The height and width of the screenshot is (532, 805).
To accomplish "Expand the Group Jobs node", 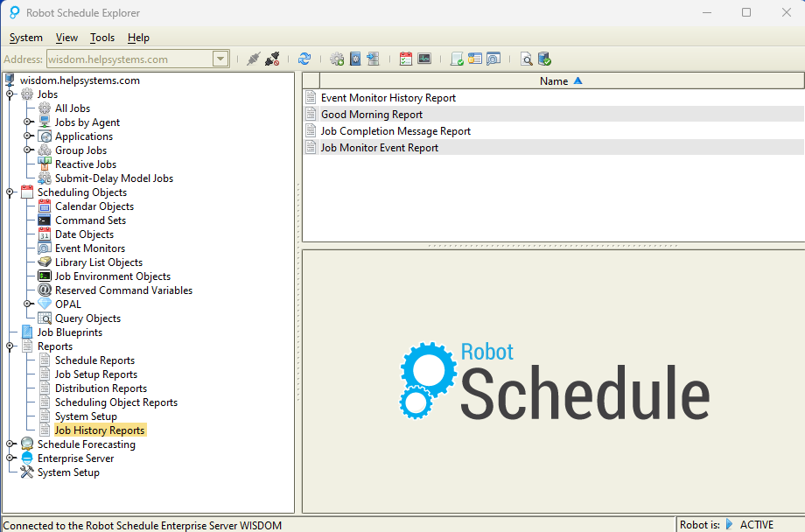I will coord(27,150).
